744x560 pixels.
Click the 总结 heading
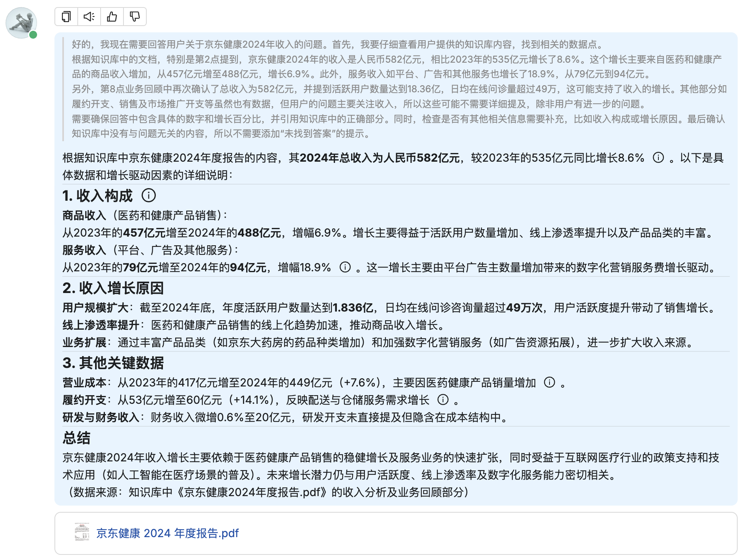pyautogui.click(x=77, y=438)
